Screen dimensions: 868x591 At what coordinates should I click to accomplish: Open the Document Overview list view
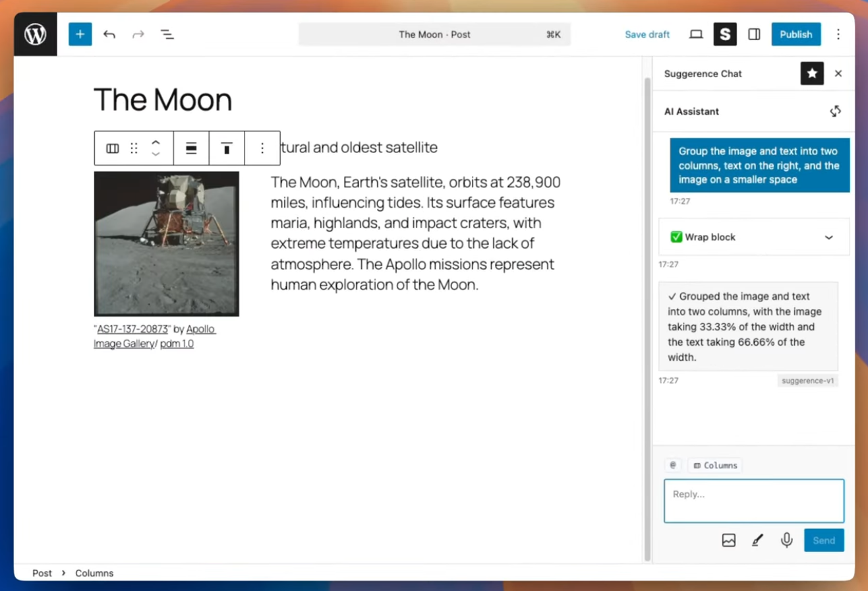(x=167, y=34)
